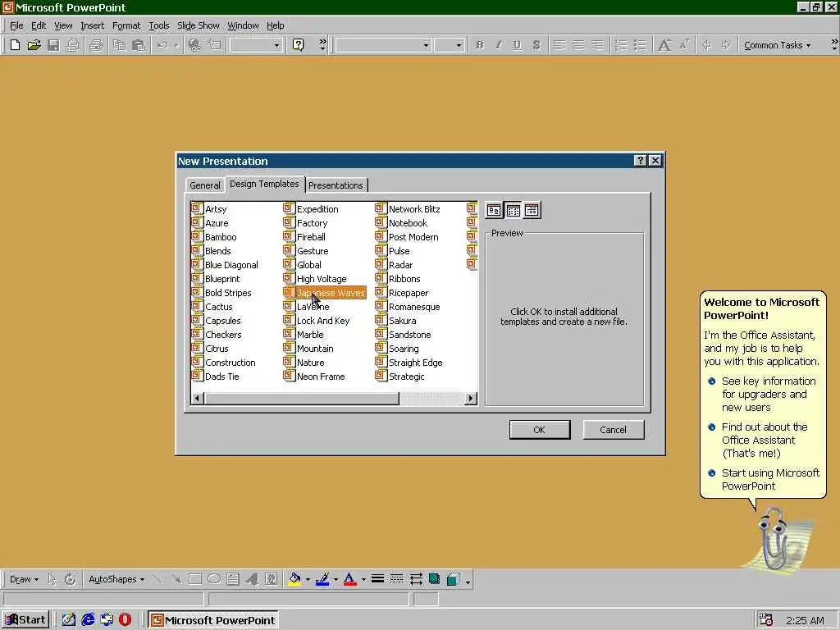Click the PowerPoint Help question icon
The height and width of the screenshot is (630, 840).
[x=299, y=45]
